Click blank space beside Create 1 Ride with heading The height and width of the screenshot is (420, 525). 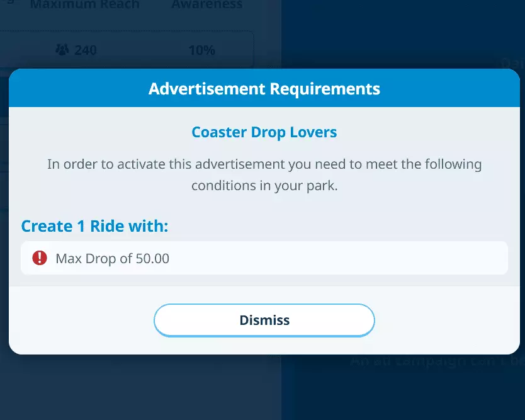(346, 226)
